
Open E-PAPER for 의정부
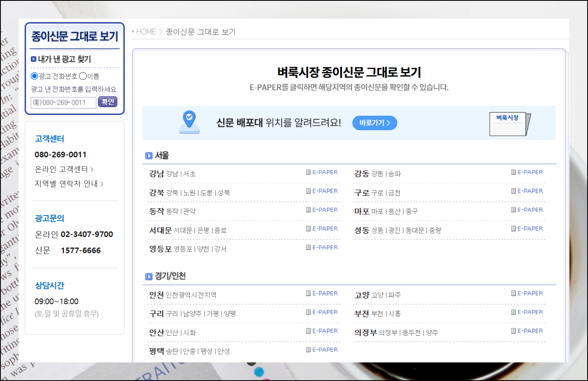tap(527, 331)
